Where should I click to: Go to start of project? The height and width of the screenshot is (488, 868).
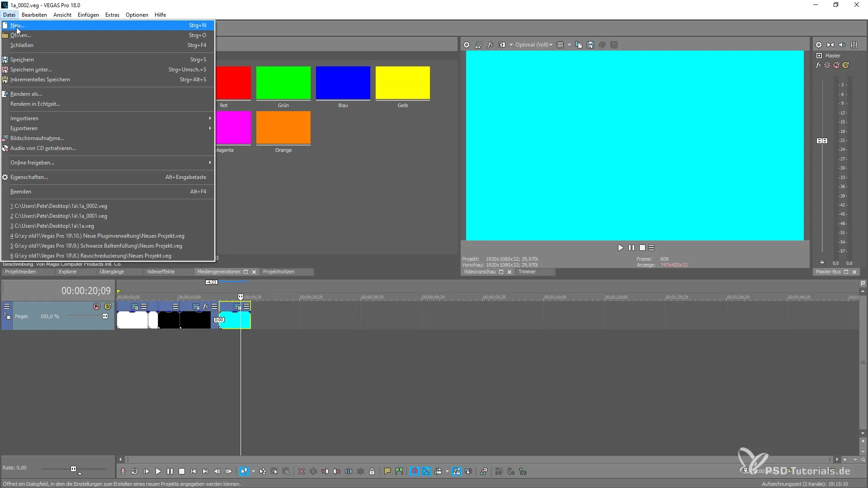(193, 471)
